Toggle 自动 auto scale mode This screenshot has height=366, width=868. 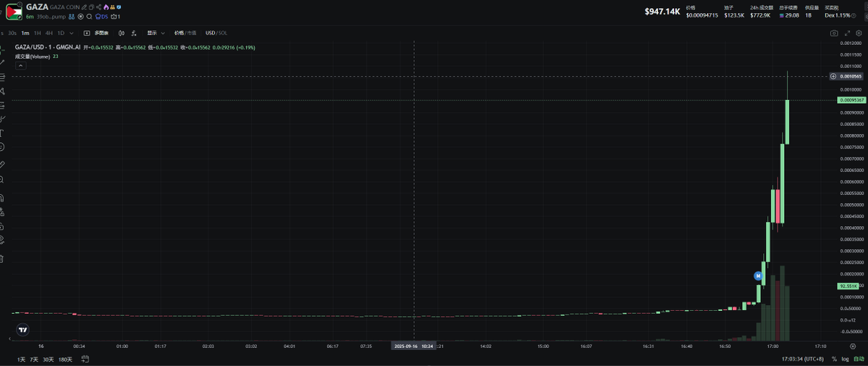click(858, 359)
